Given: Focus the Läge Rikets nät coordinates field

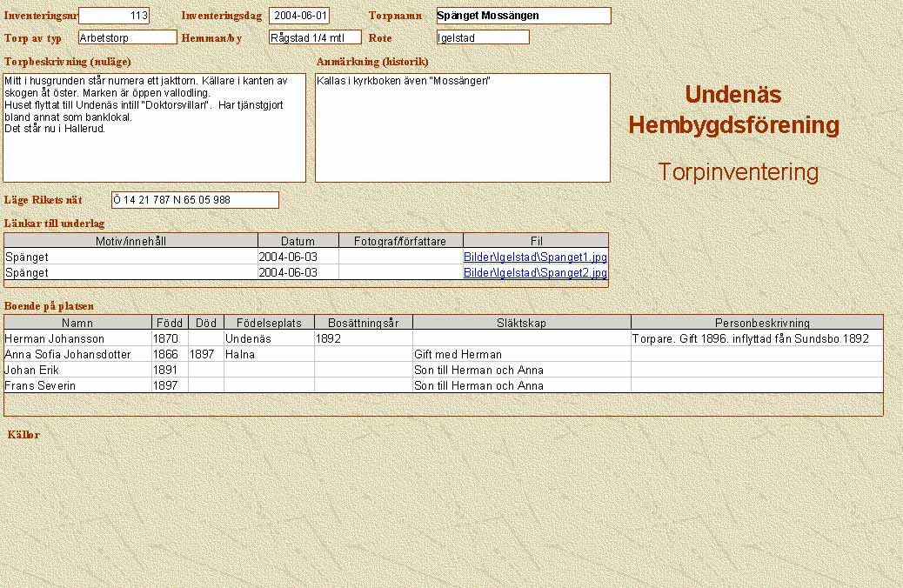Looking at the screenshot, I should (x=195, y=200).
